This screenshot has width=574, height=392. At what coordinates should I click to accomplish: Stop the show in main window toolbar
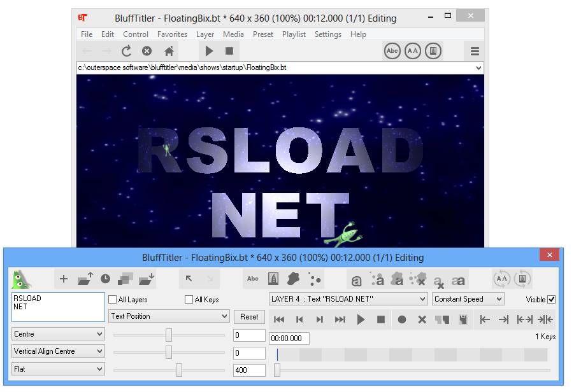point(229,51)
